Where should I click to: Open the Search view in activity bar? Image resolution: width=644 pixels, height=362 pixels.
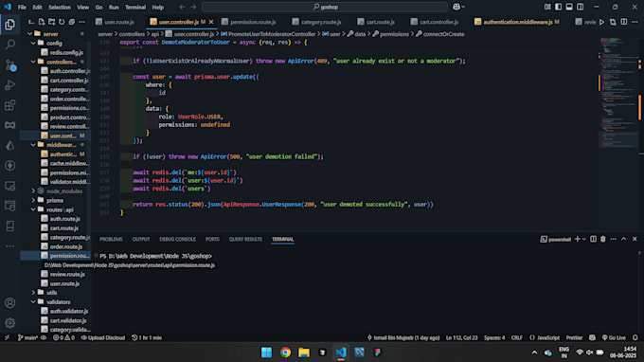(x=9, y=45)
